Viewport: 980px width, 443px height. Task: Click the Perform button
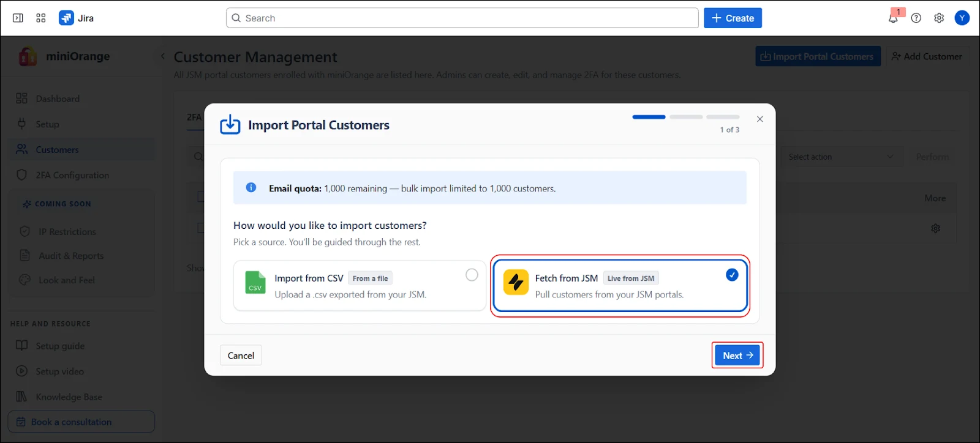932,157
